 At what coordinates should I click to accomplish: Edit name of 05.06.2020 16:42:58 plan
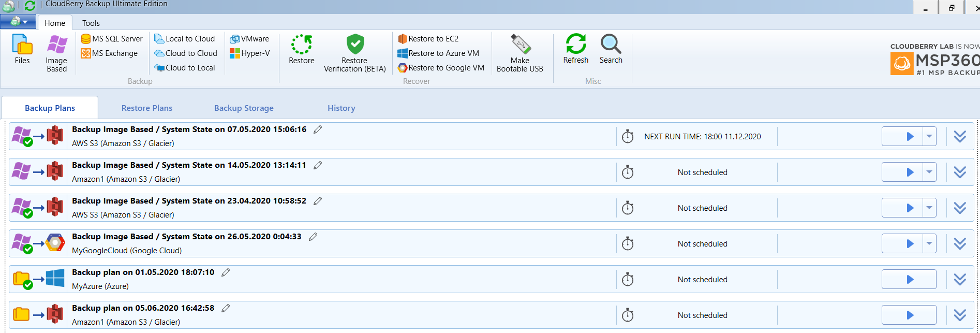click(x=226, y=308)
